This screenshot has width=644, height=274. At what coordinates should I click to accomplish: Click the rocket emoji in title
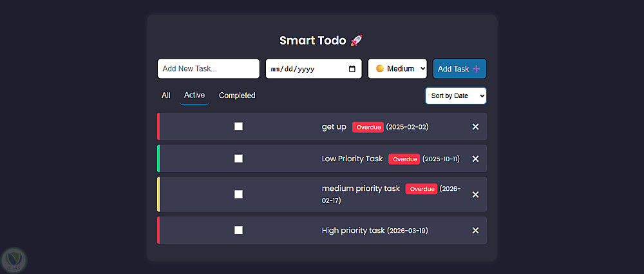(x=356, y=41)
